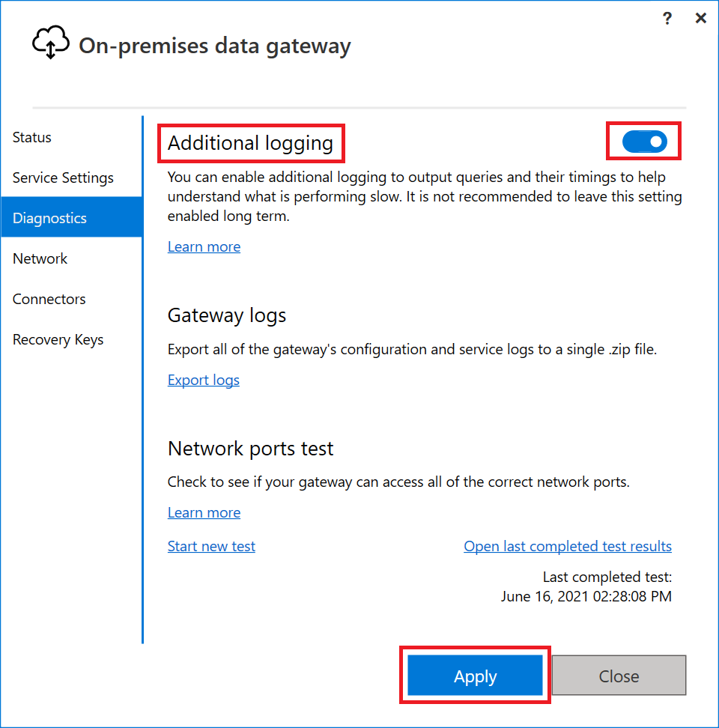Disable the Additional logging toggle
Screen dimensions: 719x728
tap(643, 142)
